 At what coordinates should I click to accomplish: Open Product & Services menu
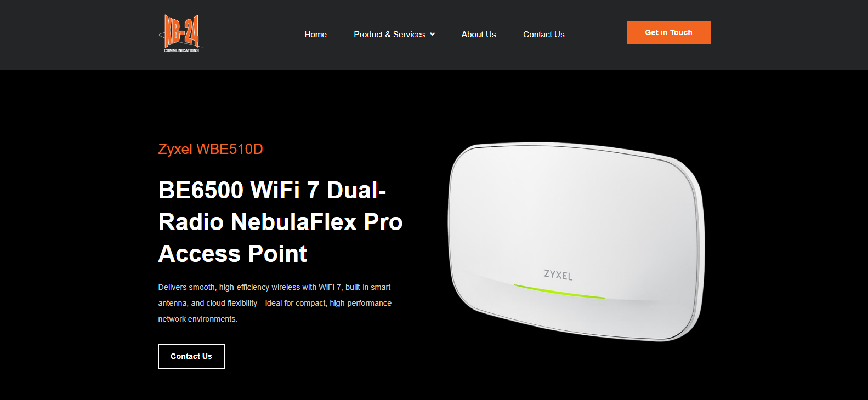389,35
